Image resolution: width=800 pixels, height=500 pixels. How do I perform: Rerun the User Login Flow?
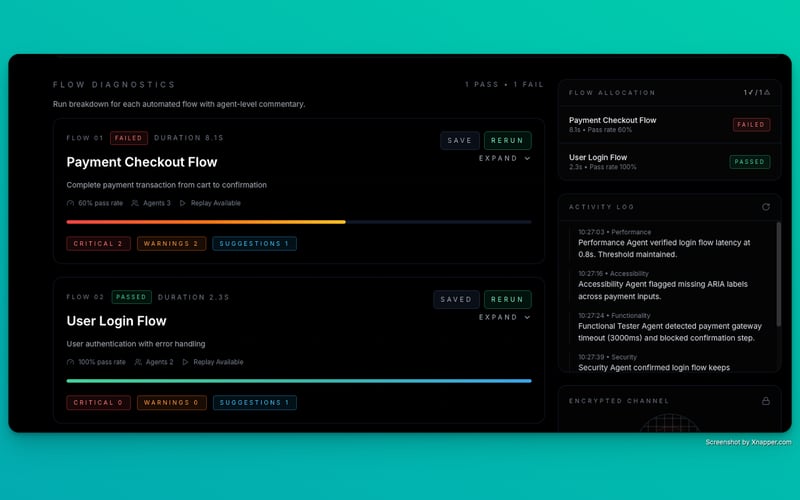[x=507, y=299]
